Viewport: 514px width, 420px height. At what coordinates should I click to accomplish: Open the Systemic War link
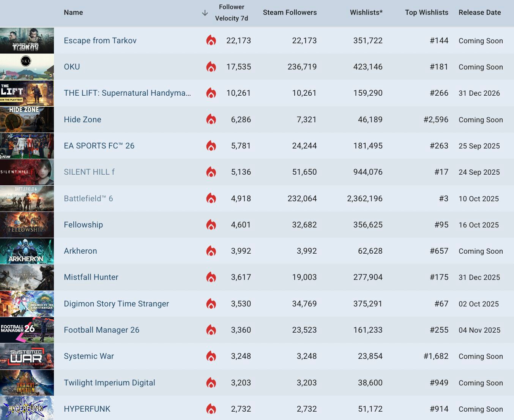[x=89, y=356]
